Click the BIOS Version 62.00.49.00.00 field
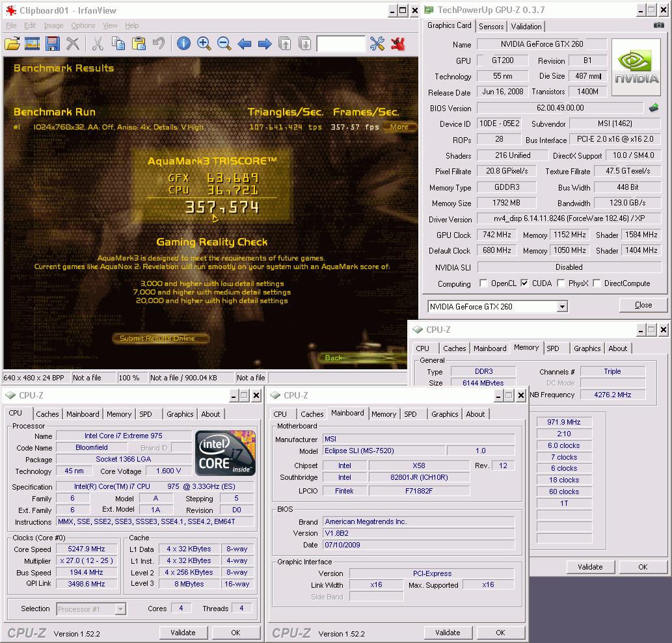This screenshot has width=672, height=643. (x=560, y=108)
